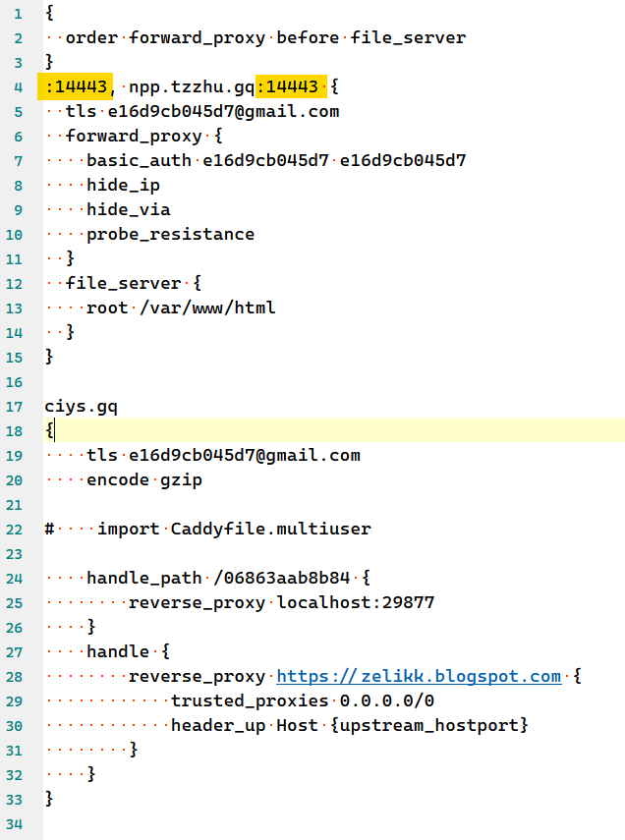The height and width of the screenshot is (840, 625).
Task: Place cursor on the ciys.gq domain text
Action: coord(82,406)
